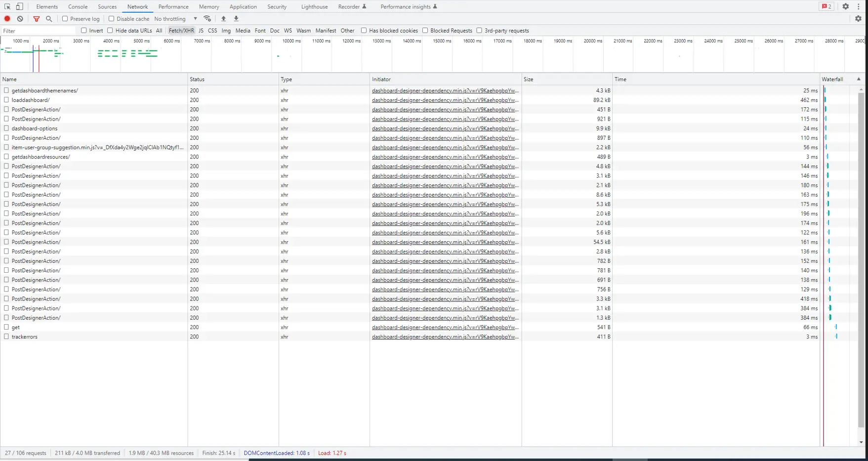Stop recording network log
Screen dimensions: 868x461
tap(7, 18)
